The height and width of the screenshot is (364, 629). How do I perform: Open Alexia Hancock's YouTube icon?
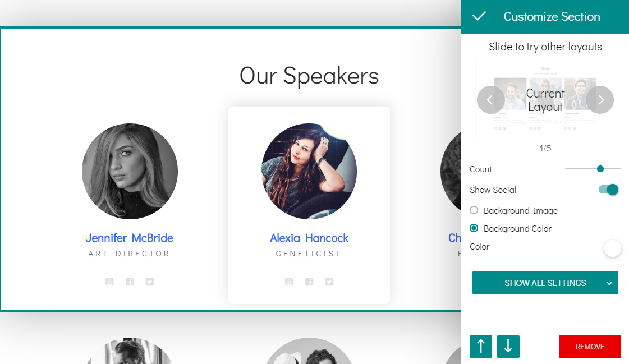[289, 282]
